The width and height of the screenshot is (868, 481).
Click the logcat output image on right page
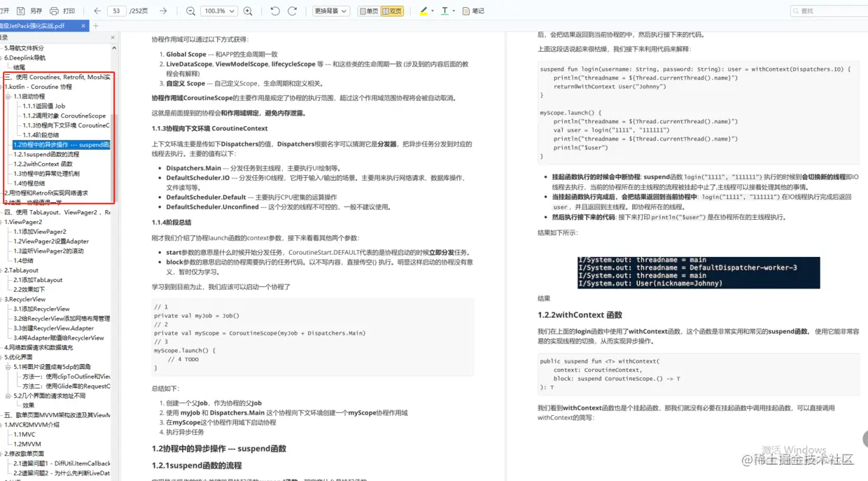point(699,272)
